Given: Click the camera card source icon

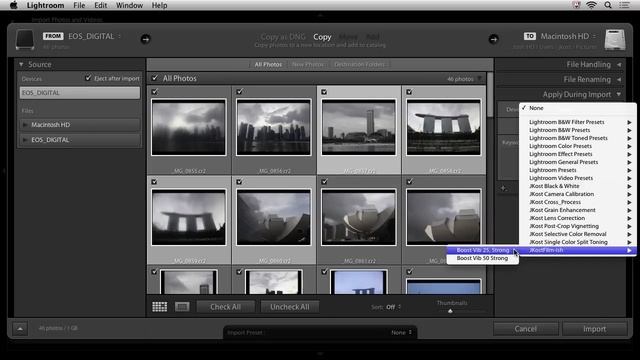Looking at the screenshot, I should [24, 40].
